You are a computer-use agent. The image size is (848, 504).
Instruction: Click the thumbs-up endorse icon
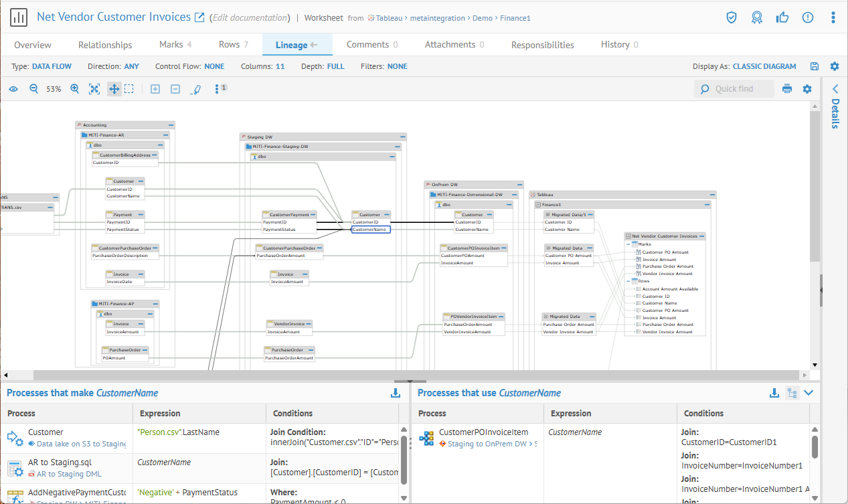pyautogui.click(x=782, y=17)
